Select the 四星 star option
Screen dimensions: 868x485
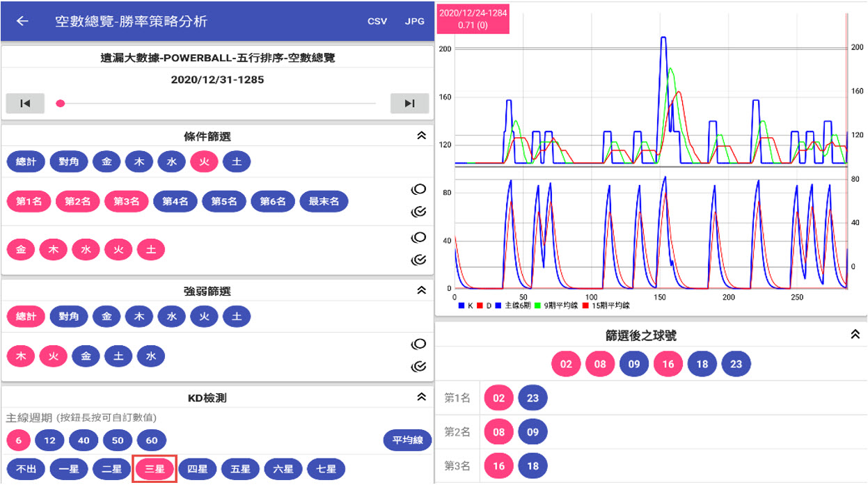pos(197,470)
